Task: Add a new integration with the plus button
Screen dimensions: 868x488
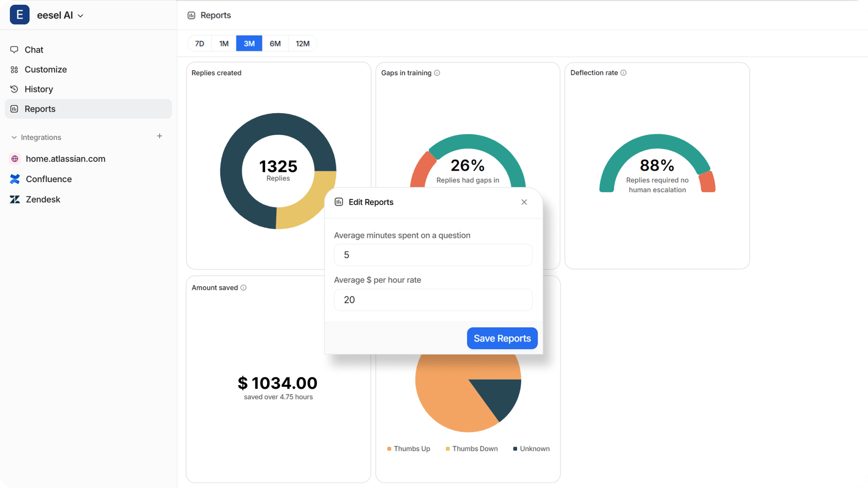Action: 159,136
